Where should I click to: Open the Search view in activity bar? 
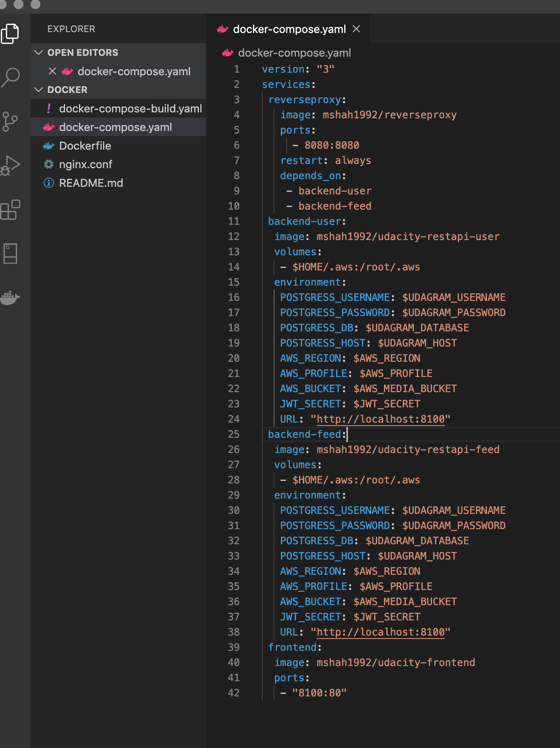(10, 77)
